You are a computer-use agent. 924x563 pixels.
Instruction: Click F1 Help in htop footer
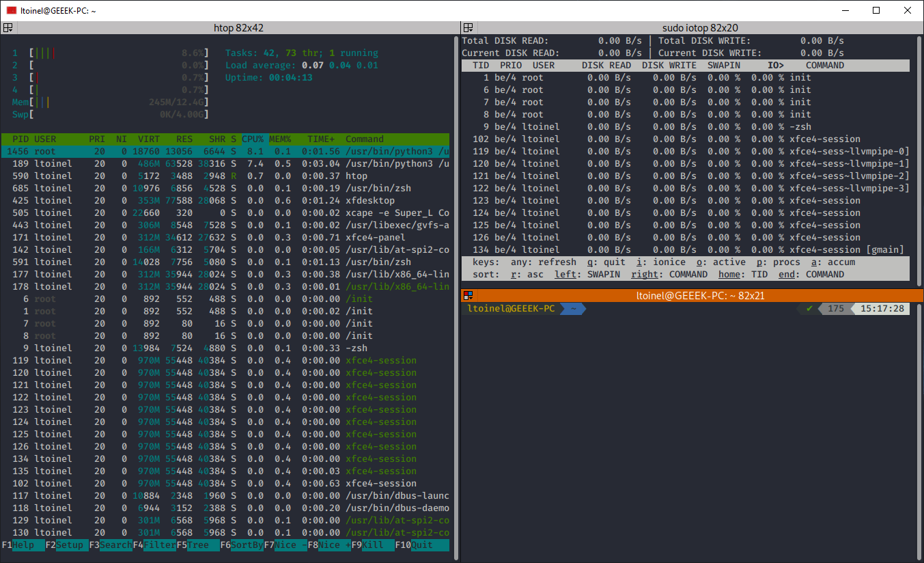[x=23, y=545]
